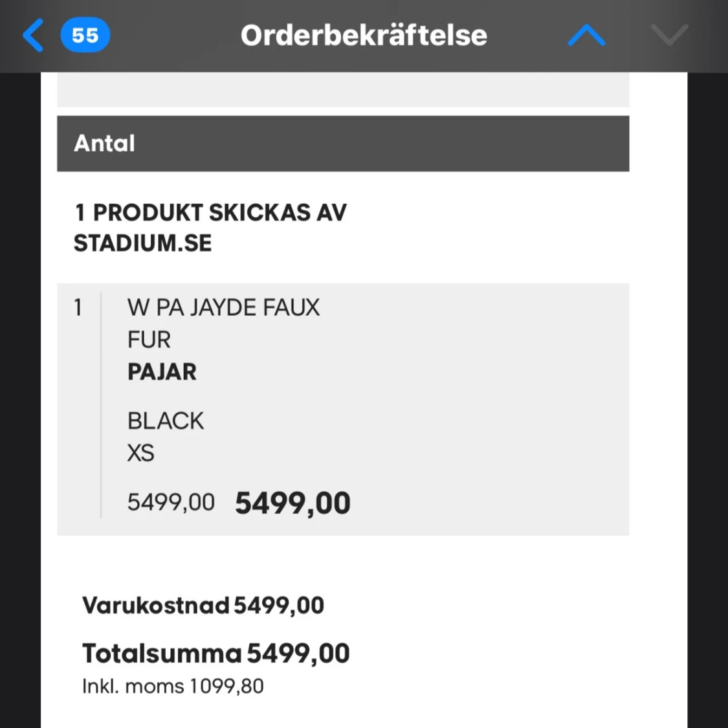Tap the blue back chevron
Image resolution: width=728 pixels, height=728 pixels.
[34, 35]
